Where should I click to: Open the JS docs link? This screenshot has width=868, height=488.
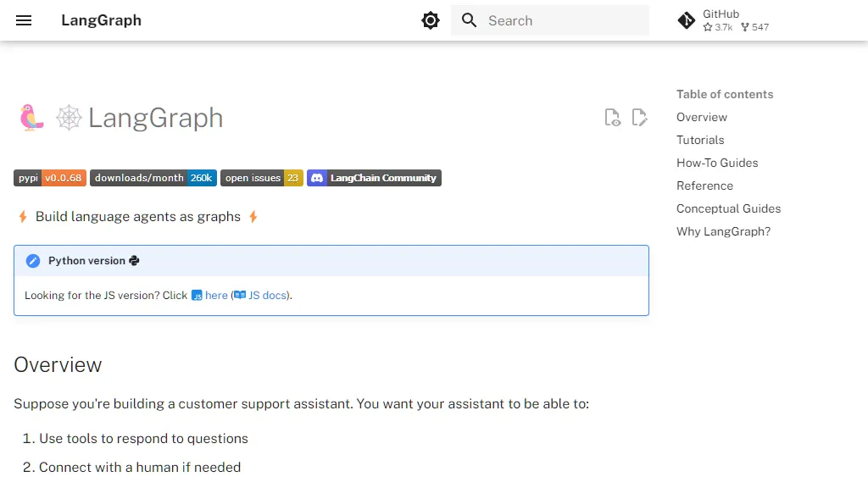click(267, 296)
